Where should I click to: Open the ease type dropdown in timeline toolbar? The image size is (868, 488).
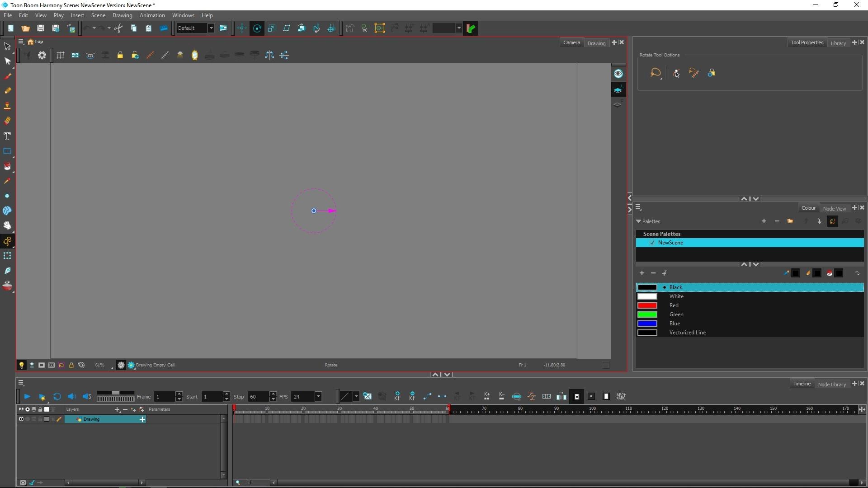point(356,396)
